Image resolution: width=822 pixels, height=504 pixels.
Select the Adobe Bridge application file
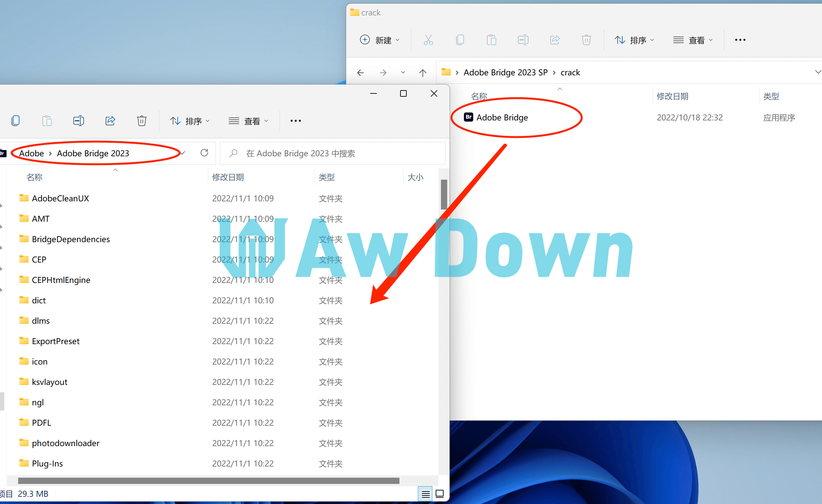pos(502,117)
